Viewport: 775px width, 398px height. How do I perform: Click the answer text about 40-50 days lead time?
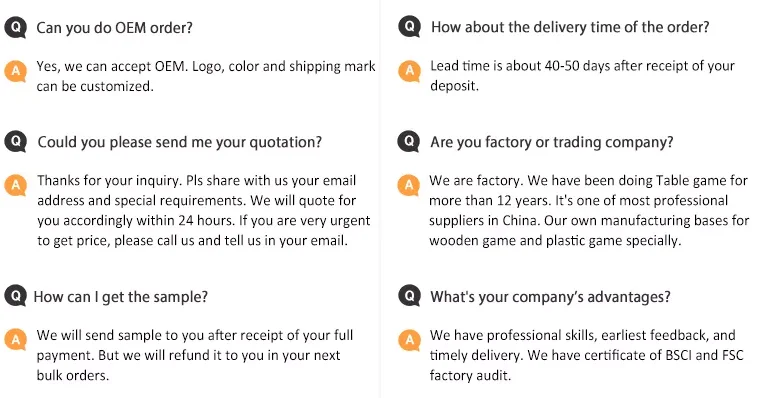pyautogui.click(x=582, y=76)
